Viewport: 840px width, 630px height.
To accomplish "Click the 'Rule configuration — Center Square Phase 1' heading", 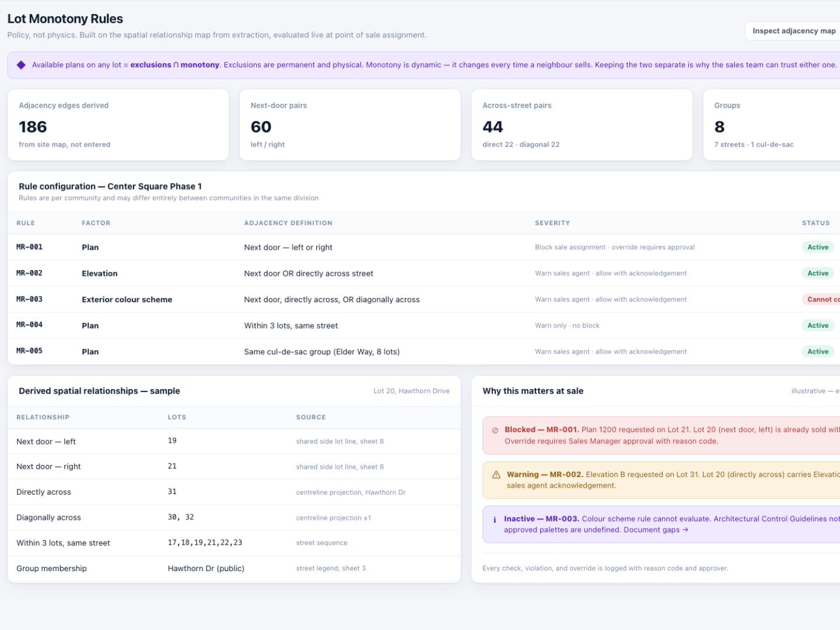I will tap(110, 187).
